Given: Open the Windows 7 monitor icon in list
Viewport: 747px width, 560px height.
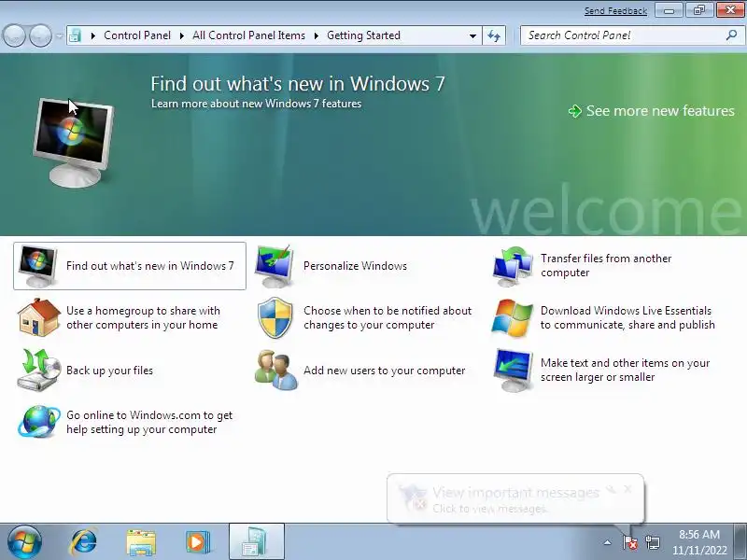Looking at the screenshot, I should click(x=37, y=266).
